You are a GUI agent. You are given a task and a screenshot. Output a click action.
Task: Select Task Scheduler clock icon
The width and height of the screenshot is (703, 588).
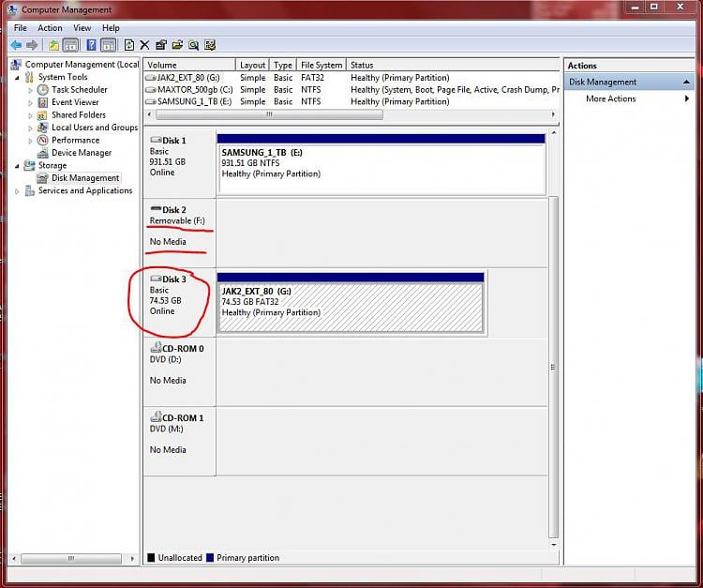(42, 90)
